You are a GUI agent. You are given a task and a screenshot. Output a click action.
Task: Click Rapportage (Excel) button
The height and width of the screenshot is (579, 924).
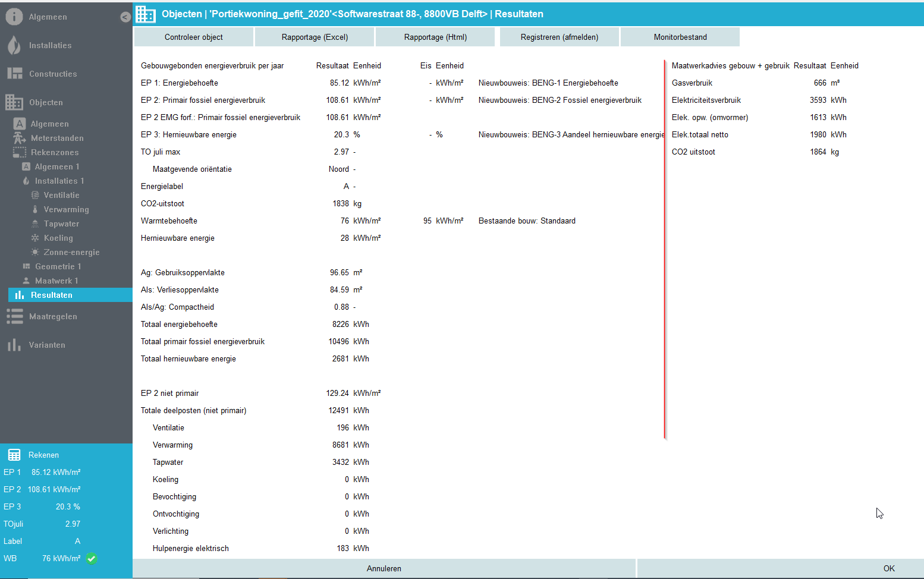pos(315,37)
